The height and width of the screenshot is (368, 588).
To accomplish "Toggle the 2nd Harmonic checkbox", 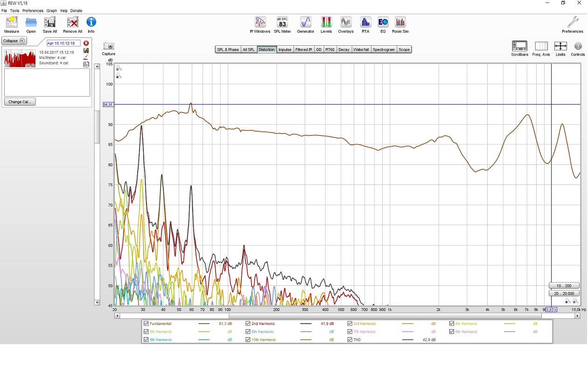I will (x=248, y=324).
